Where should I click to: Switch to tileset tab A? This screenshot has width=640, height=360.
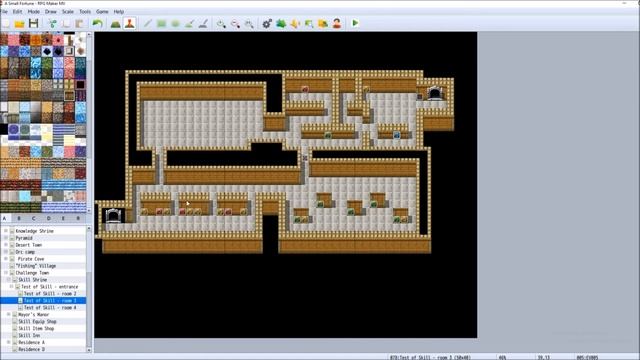point(5,218)
